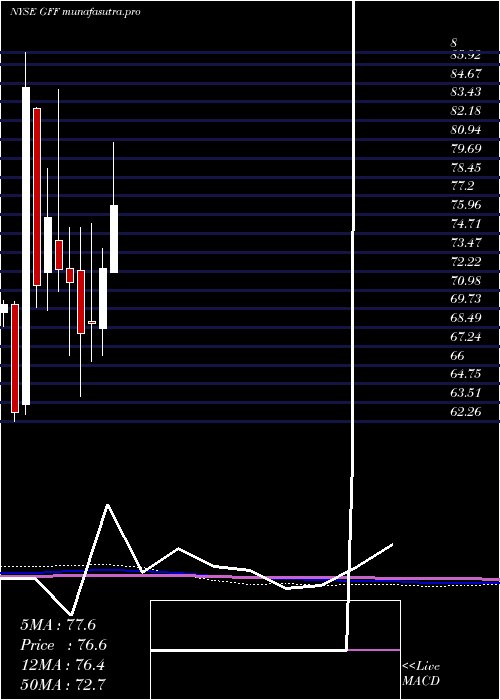The width and height of the screenshot is (500, 700).
Task: Click the 77.2 price axis label
Action: [462, 186]
